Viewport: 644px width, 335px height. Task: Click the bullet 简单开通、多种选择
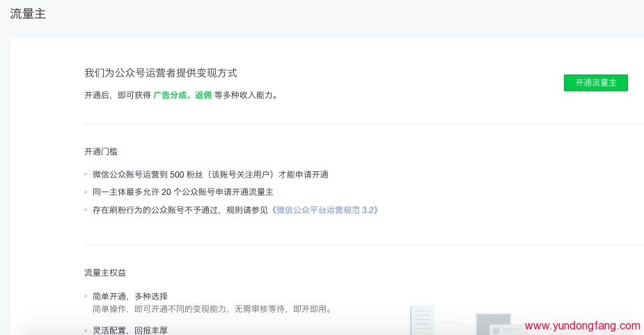129,297
